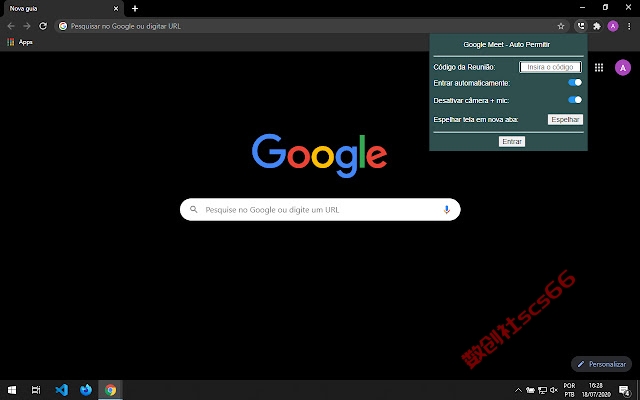Open Google account avatar on page
The image size is (640, 400).
623,68
